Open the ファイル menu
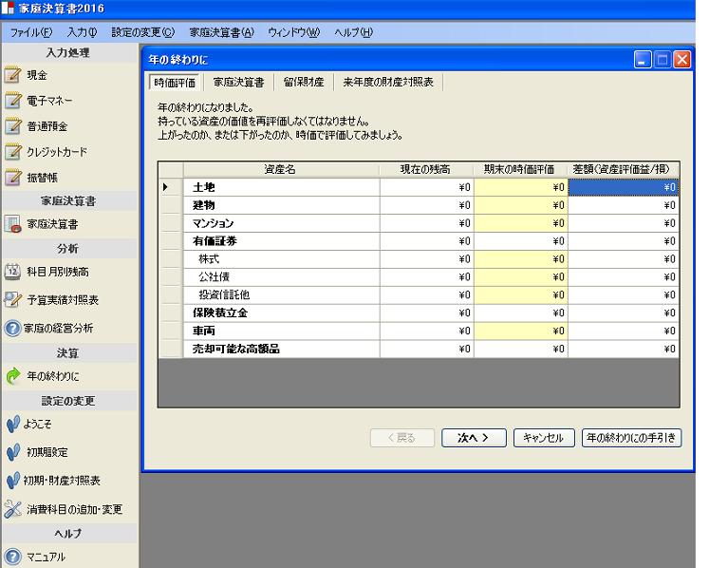Viewport: 728px width, 568px height. point(30,33)
